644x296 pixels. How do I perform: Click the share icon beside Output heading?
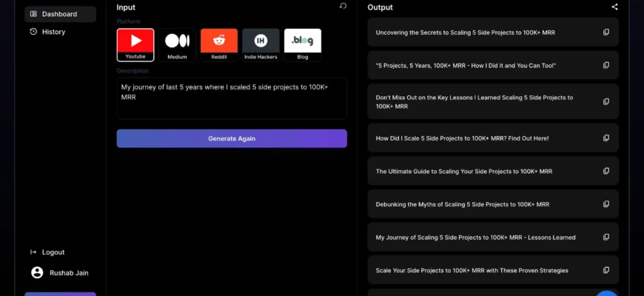tap(614, 7)
